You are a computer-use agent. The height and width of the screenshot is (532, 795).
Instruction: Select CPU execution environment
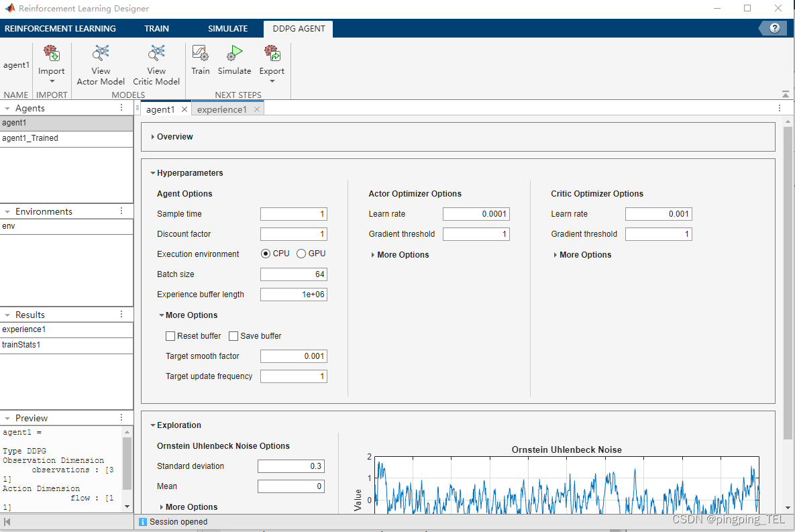click(266, 254)
